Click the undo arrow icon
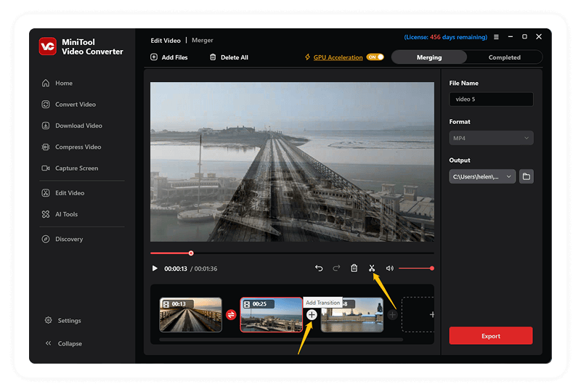The height and width of the screenshot is (392, 581). tap(319, 268)
